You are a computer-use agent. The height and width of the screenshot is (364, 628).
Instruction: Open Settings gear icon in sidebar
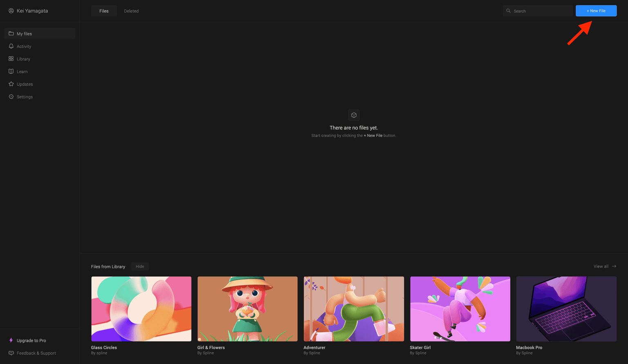[11, 97]
